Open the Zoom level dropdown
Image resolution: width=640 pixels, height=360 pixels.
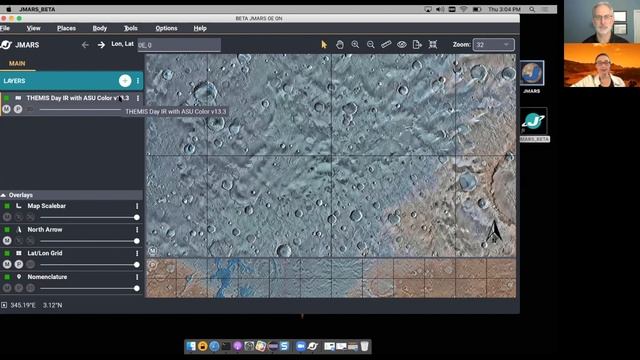tap(493, 45)
